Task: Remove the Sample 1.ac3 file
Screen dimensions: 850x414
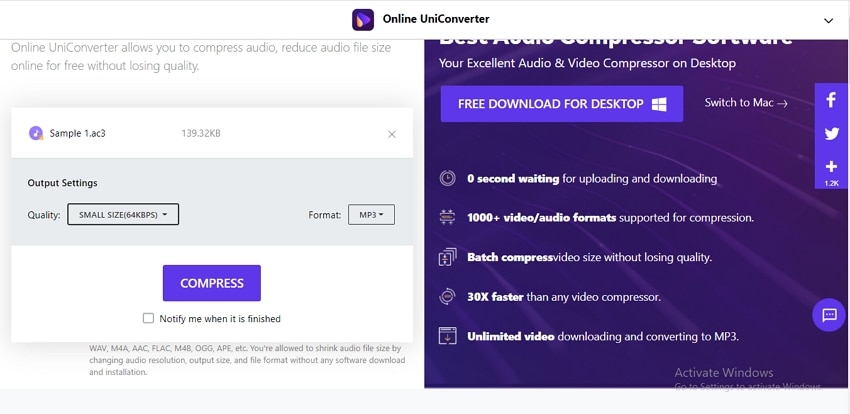Action: coord(392,134)
